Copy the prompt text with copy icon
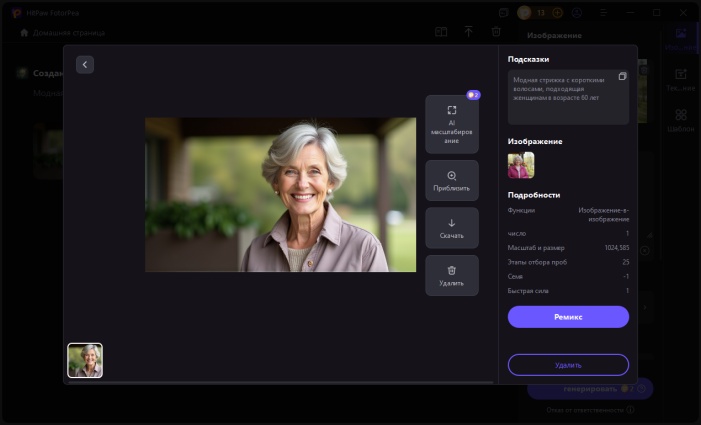The width and height of the screenshot is (701, 425). 622,77
